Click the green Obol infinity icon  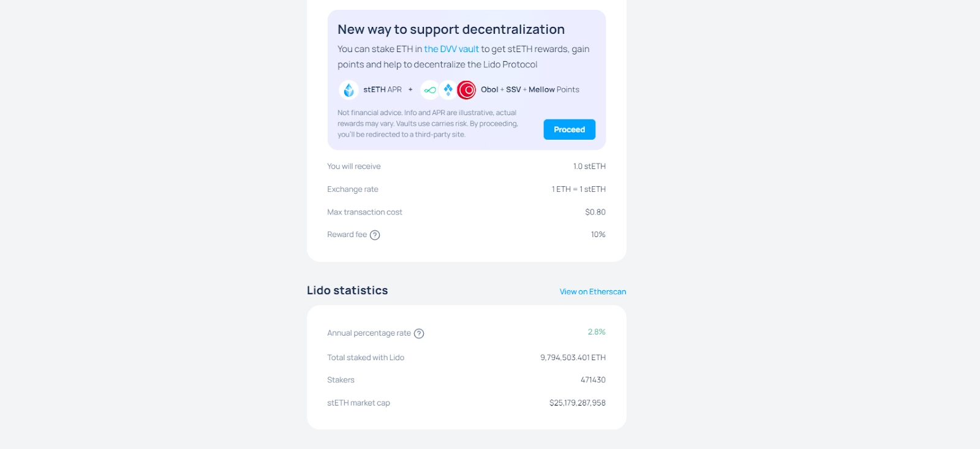click(x=430, y=90)
